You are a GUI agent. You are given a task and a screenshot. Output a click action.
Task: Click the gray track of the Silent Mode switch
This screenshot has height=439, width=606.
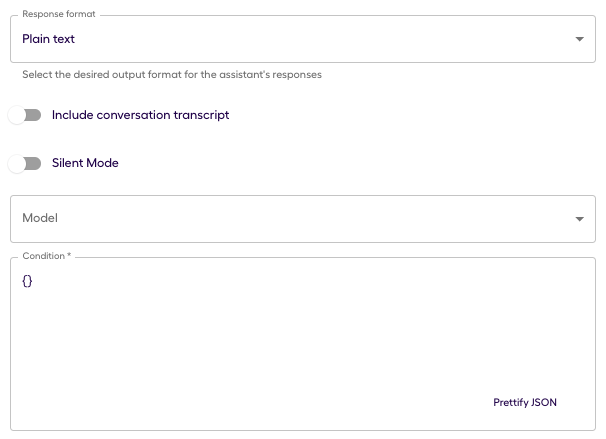(34, 163)
